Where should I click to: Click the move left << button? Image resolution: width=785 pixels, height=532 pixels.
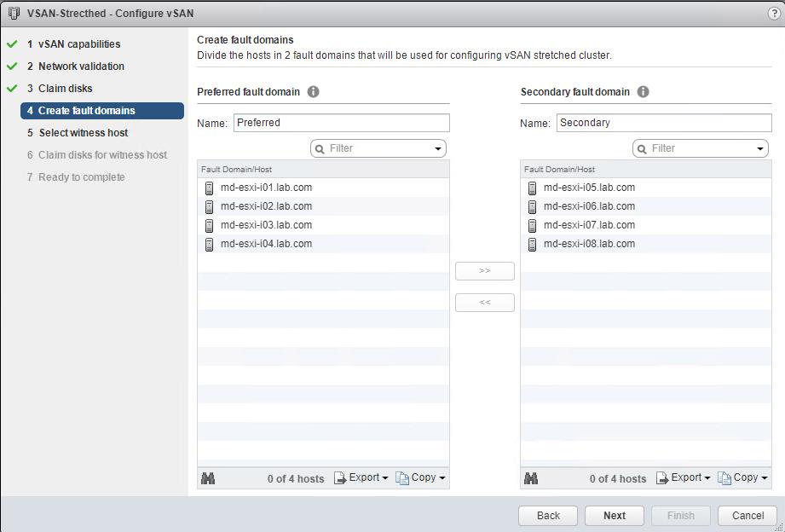point(485,303)
